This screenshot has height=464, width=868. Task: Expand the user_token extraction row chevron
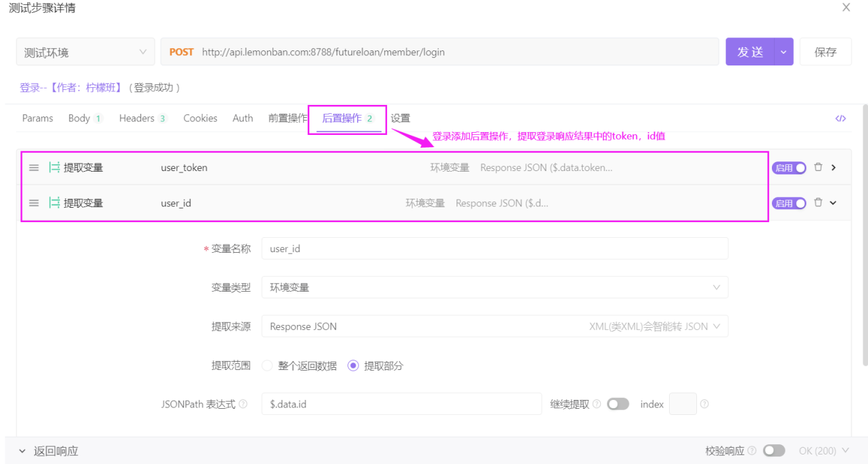pyautogui.click(x=834, y=167)
